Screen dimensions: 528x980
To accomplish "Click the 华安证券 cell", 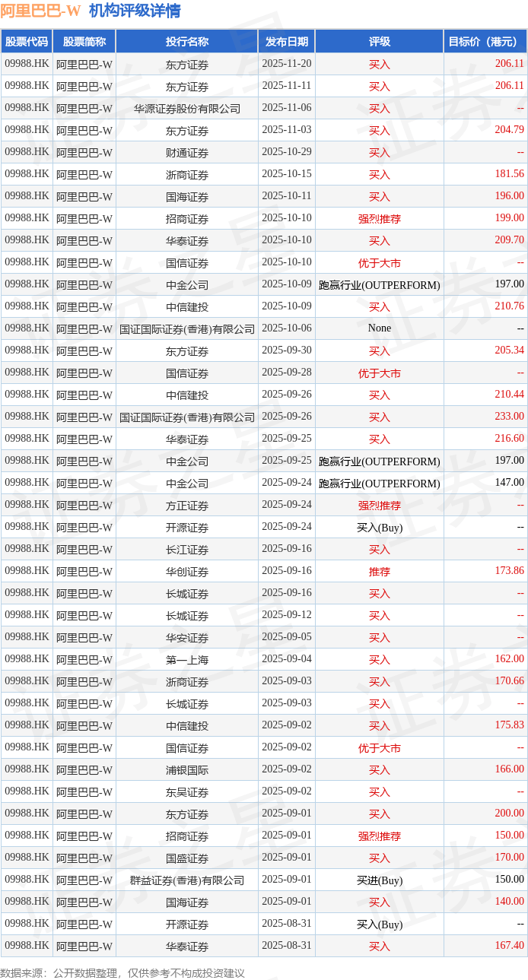I will click(x=187, y=637).
